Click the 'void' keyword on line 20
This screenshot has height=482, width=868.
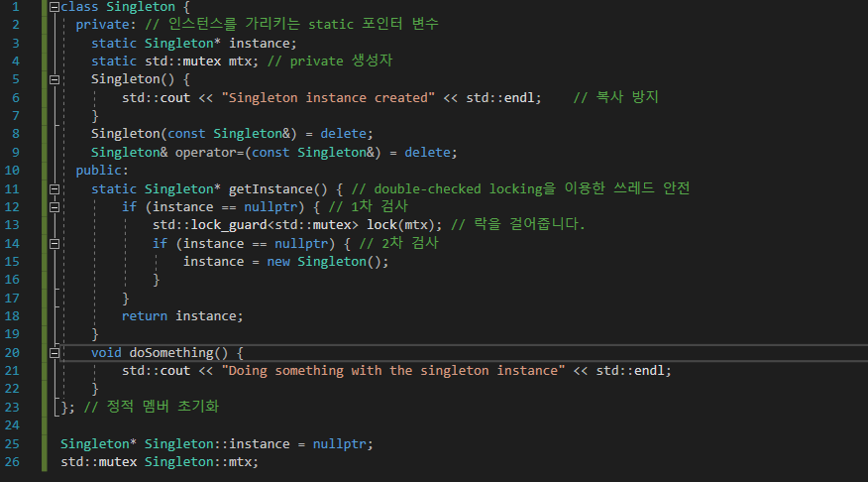click(106, 353)
